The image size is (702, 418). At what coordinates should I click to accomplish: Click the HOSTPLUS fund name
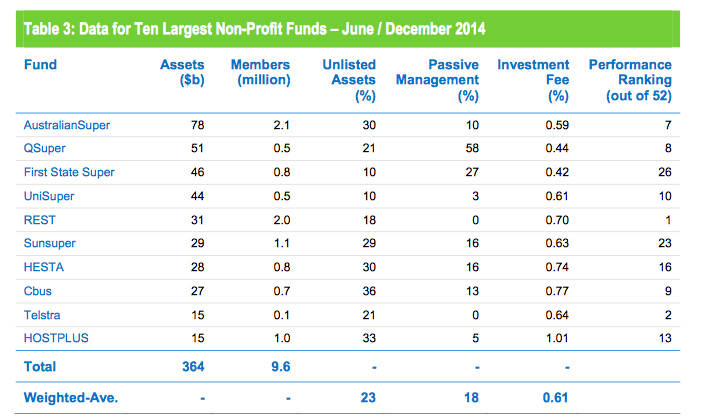pos(56,338)
